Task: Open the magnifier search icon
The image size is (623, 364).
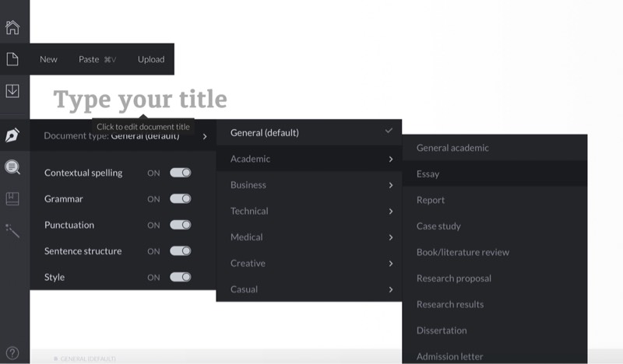Action: click(12, 167)
